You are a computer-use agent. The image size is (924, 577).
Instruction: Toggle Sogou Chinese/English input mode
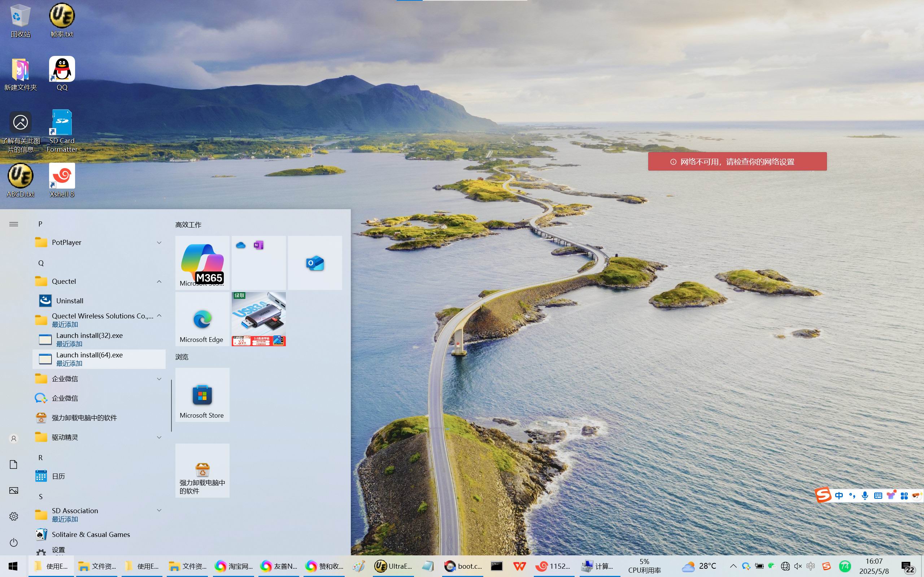point(839,495)
